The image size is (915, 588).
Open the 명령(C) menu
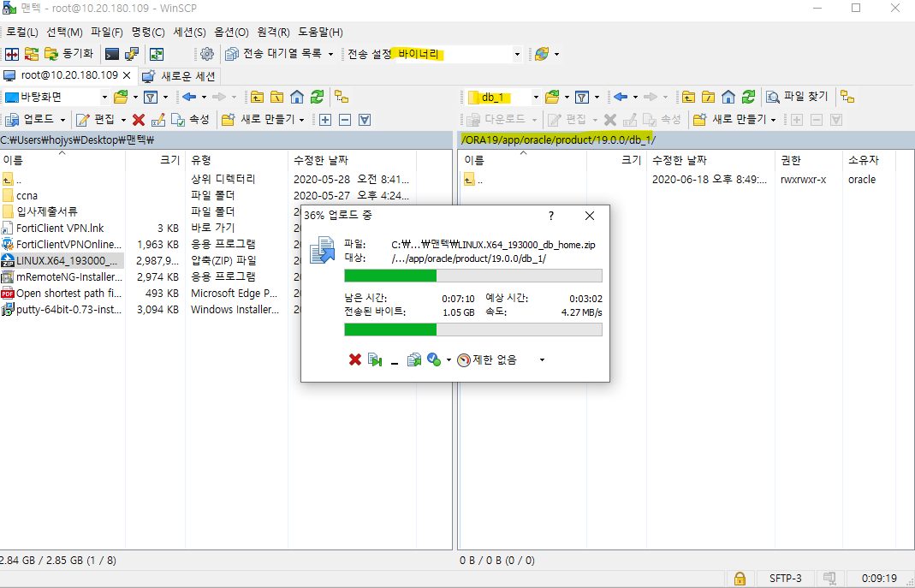click(x=147, y=32)
